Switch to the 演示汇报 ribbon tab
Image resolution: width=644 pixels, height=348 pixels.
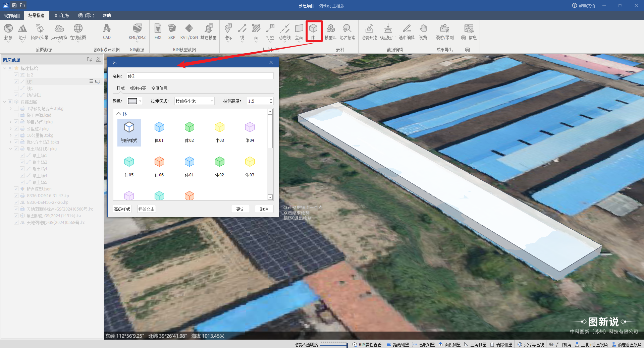coord(61,15)
